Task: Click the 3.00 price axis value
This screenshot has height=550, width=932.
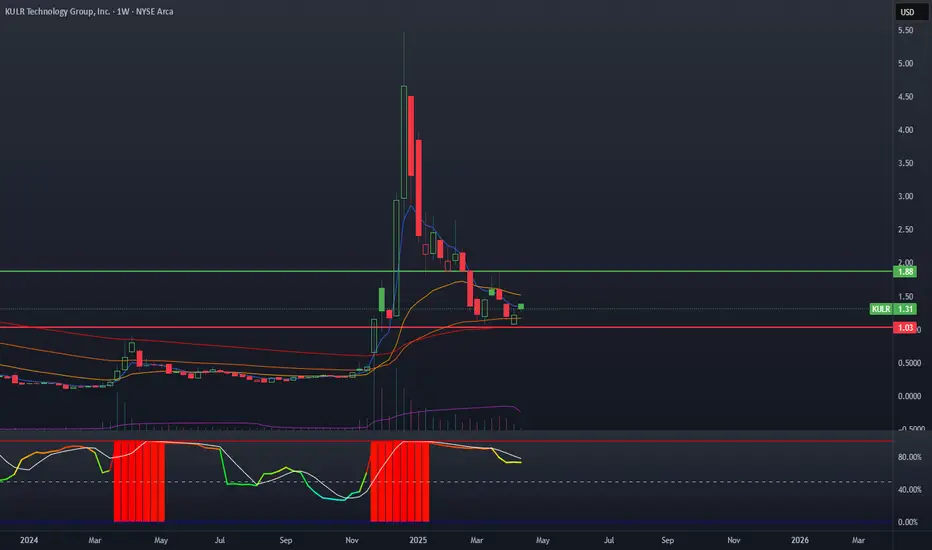Action: (x=905, y=197)
